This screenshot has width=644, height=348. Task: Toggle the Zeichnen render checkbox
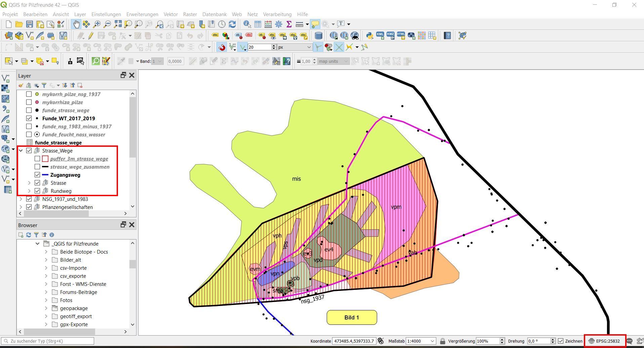561,341
